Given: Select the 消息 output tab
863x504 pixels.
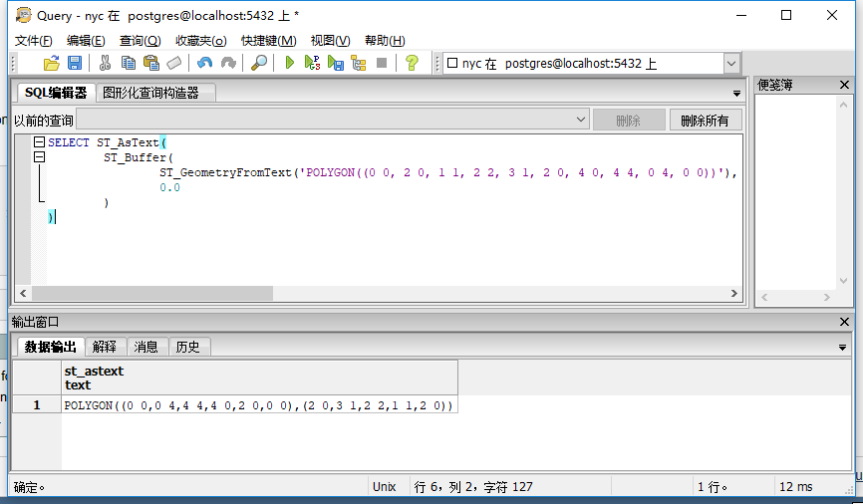Looking at the screenshot, I should tap(145, 347).
